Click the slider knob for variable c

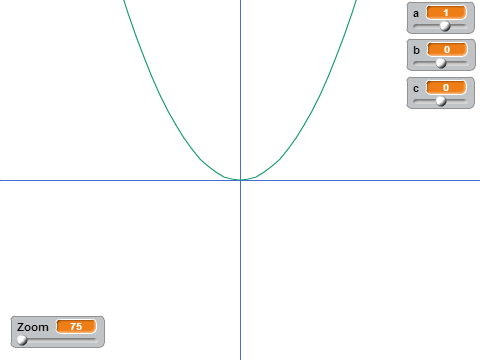[x=441, y=101]
